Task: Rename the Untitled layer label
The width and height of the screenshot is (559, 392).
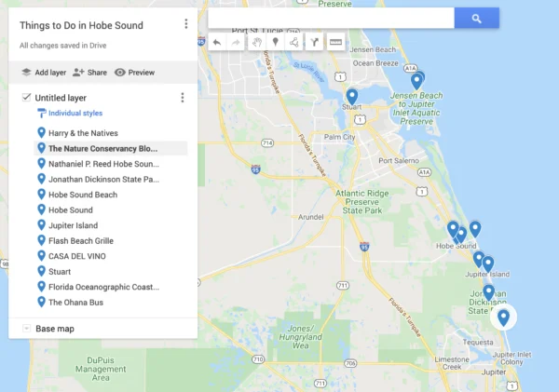Action: point(61,98)
